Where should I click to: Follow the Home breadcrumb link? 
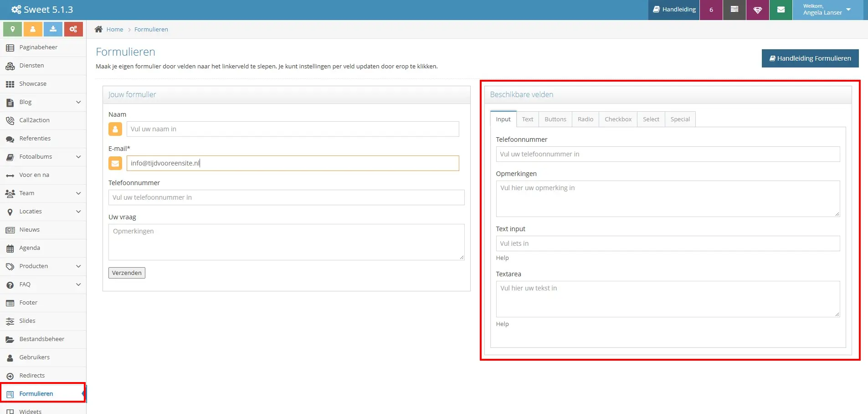coord(115,29)
